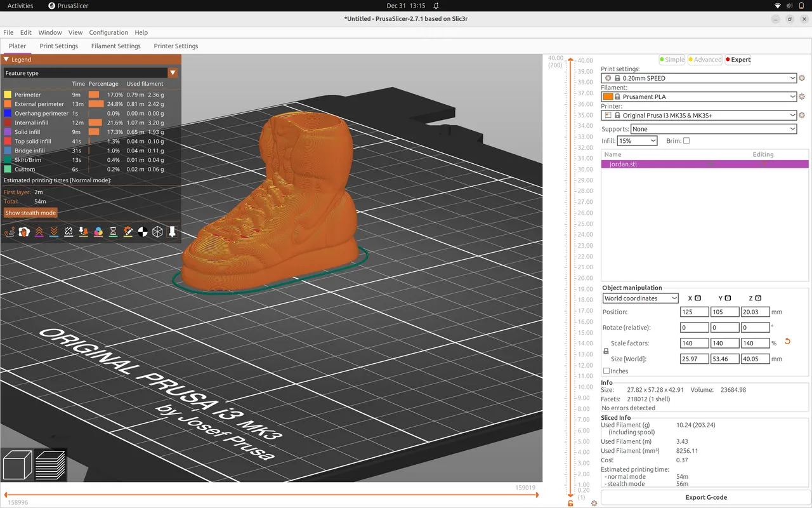
Task: Switch to the Filament Settings tab
Action: (115, 46)
